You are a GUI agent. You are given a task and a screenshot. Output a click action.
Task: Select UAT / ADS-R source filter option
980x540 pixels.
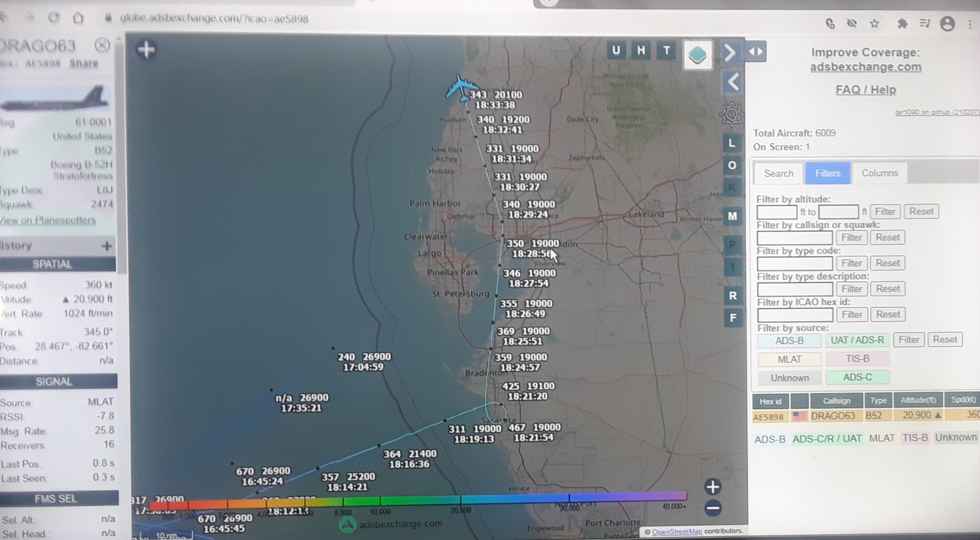857,340
